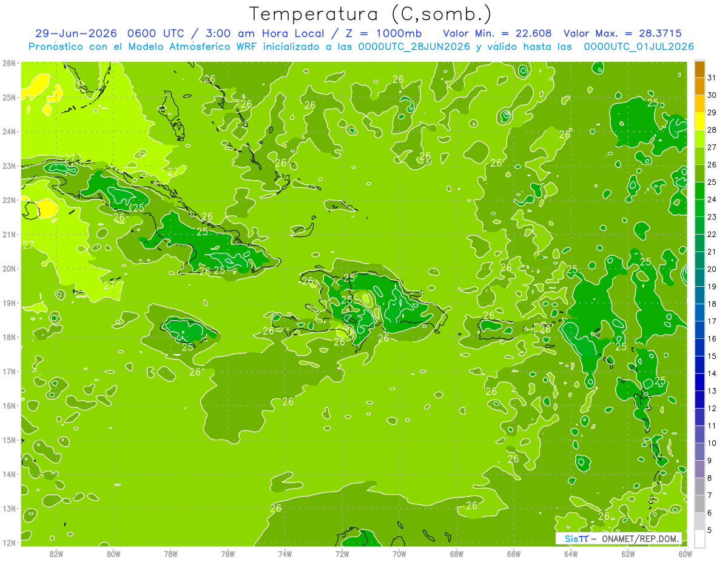Select the gray legend swatch between 6 and 7
This screenshot has width=728, height=562.
(x=699, y=504)
